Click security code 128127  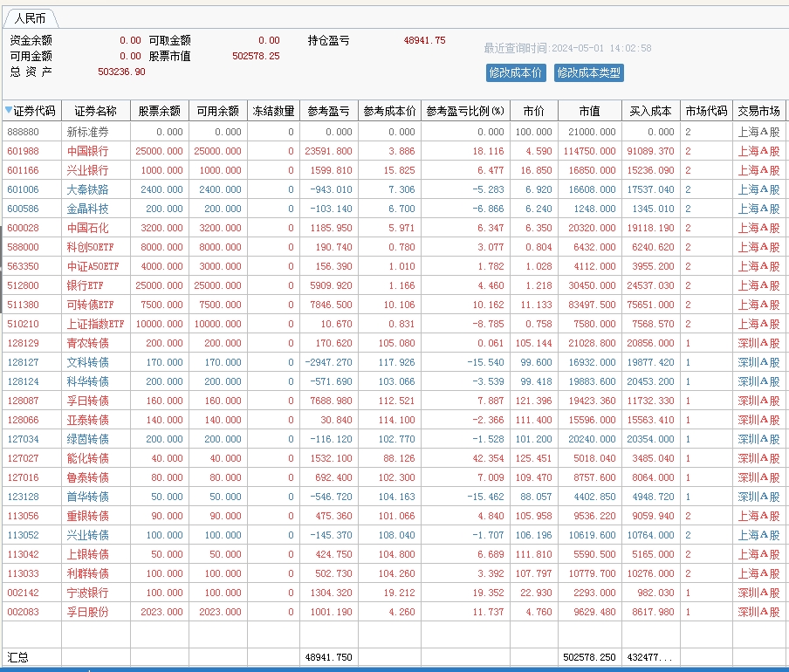pos(24,362)
